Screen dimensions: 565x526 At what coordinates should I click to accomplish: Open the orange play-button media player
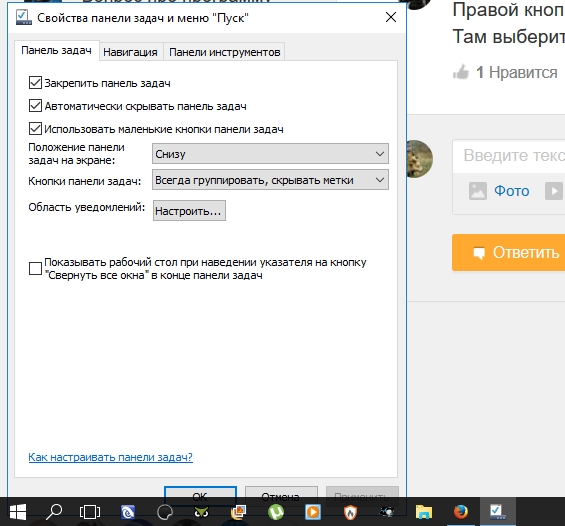(313, 512)
